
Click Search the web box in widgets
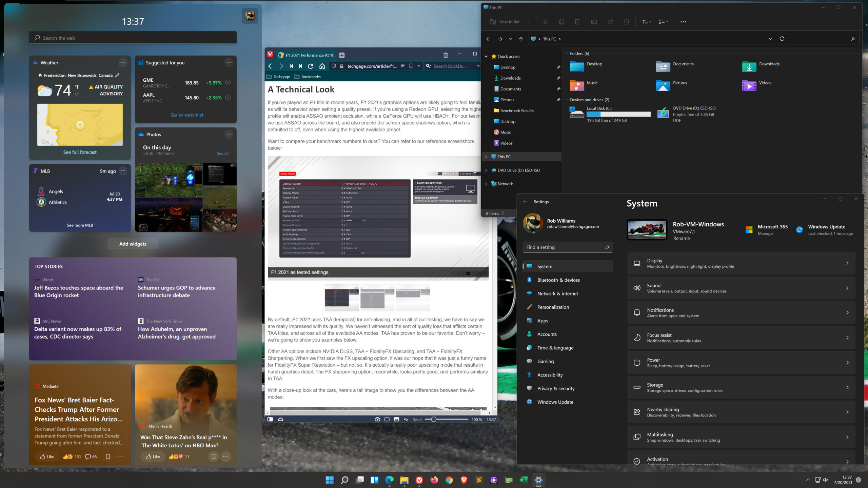133,38
